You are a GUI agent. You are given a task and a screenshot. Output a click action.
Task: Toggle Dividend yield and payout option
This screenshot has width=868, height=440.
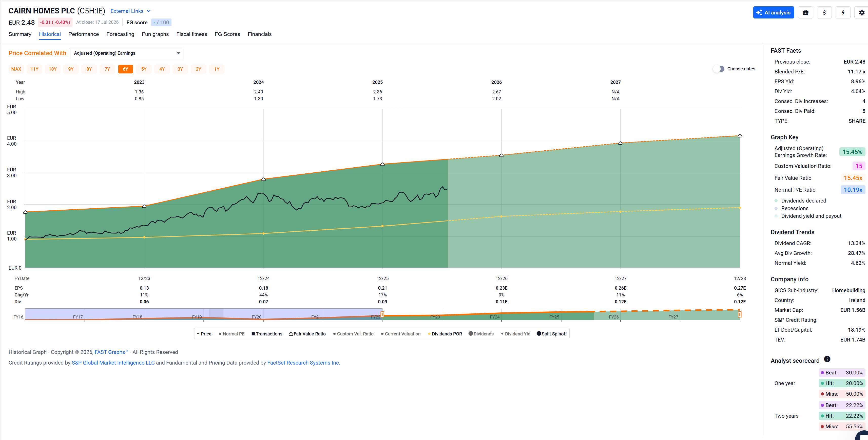click(x=808, y=216)
